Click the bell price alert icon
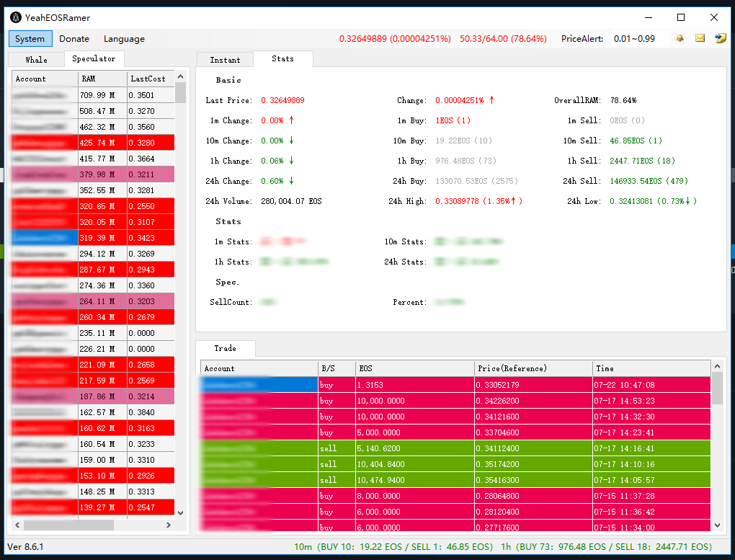The width and height of the screenshot is (735, 560). (680, 38)
